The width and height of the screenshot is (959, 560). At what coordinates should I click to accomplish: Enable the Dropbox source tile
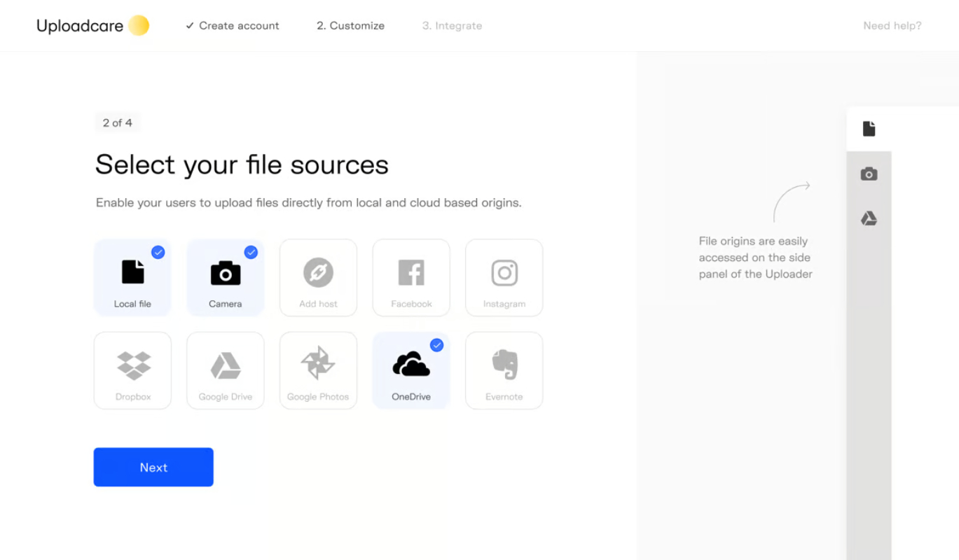[132, 370]
